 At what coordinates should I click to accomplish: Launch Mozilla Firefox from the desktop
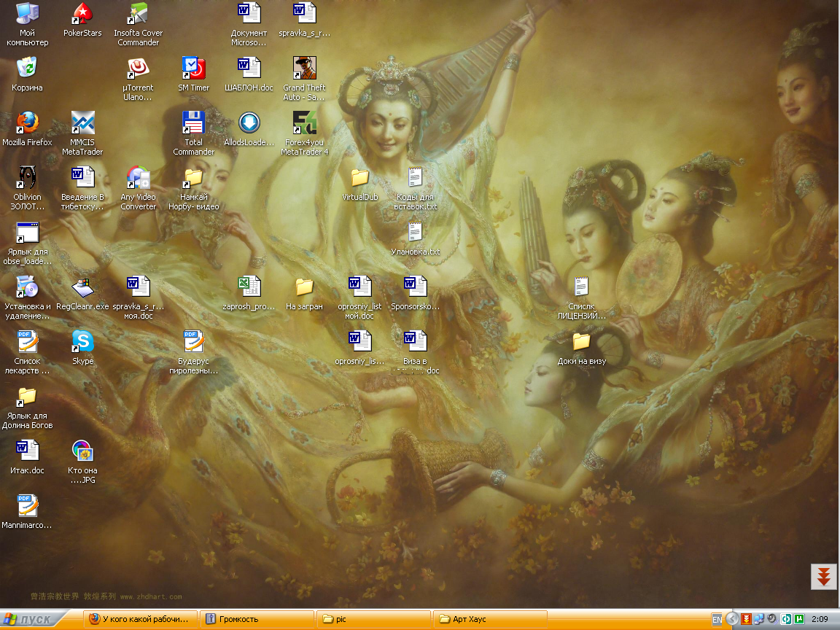27,123
